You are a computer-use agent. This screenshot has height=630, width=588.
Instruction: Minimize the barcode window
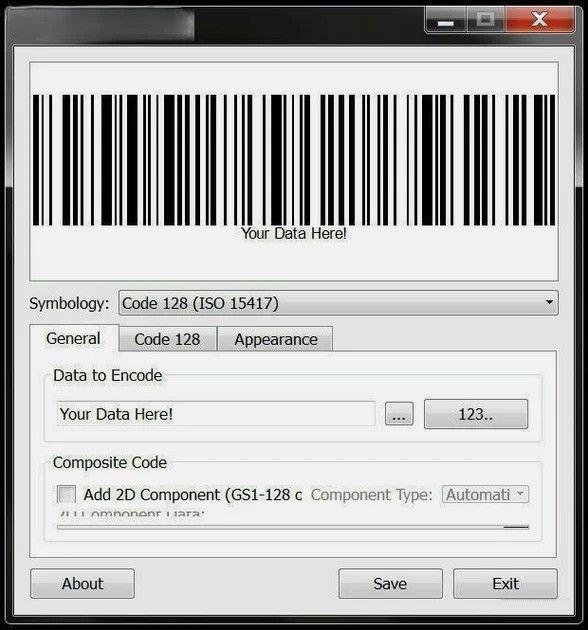(x=445, y=19)
